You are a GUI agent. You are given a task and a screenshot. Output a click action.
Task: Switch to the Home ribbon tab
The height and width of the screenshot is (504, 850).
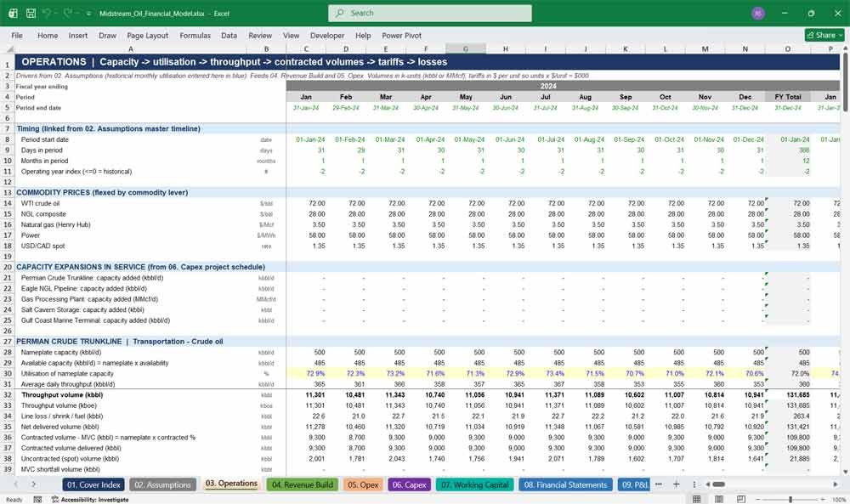coord(48,35)
